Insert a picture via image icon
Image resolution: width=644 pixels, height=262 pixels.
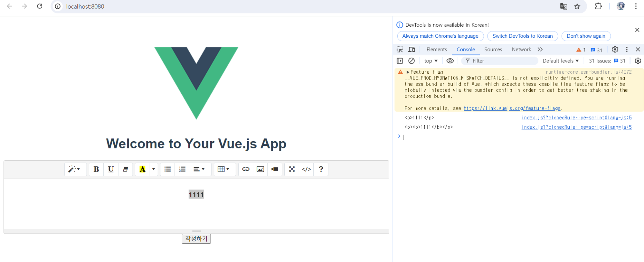tap(260, 169)
